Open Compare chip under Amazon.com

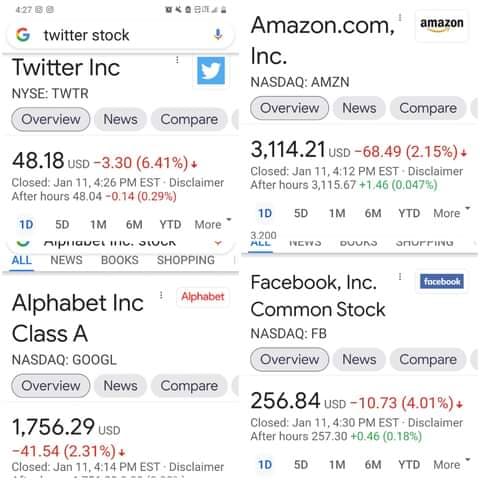(x=428, y=108)
